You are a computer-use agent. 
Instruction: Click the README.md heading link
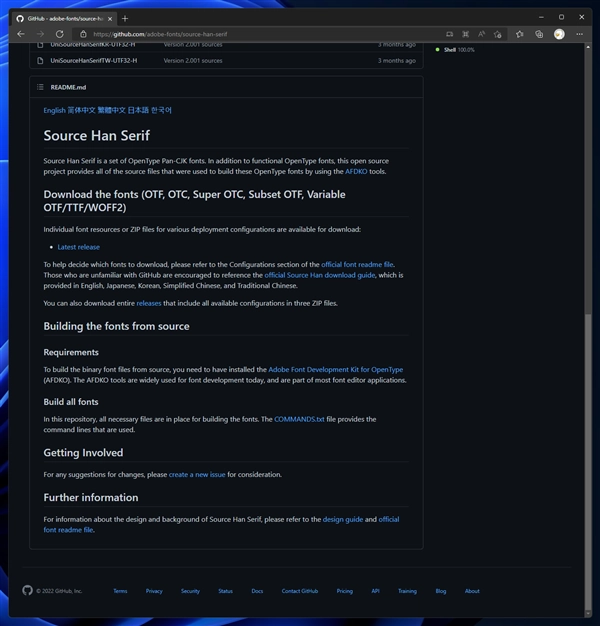(x=68, y=87)
